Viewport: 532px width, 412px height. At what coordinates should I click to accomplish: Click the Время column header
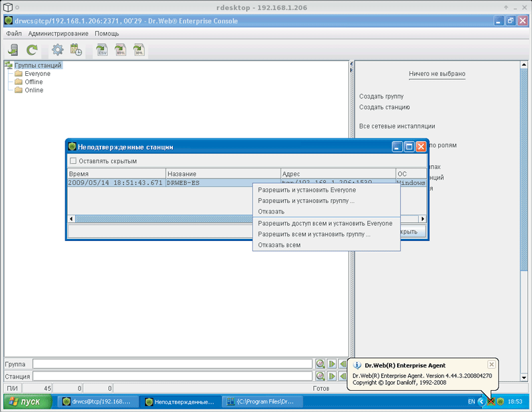[x=116, y=174]
